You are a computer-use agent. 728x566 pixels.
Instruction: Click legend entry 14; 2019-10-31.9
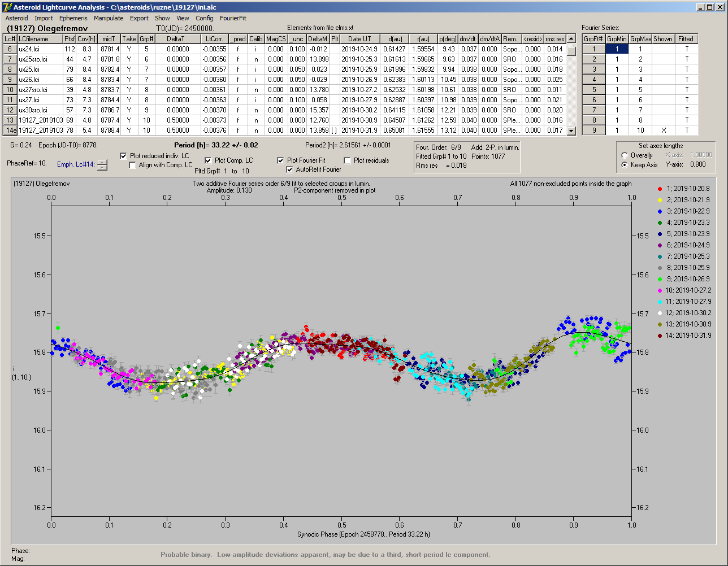pyautogui.click(x=684, y=336)
